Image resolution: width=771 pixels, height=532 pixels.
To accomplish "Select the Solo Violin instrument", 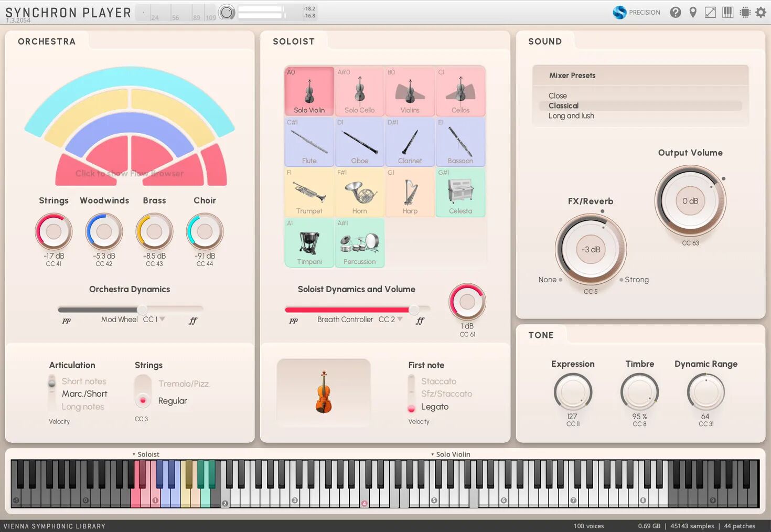I will click(309, 91).
